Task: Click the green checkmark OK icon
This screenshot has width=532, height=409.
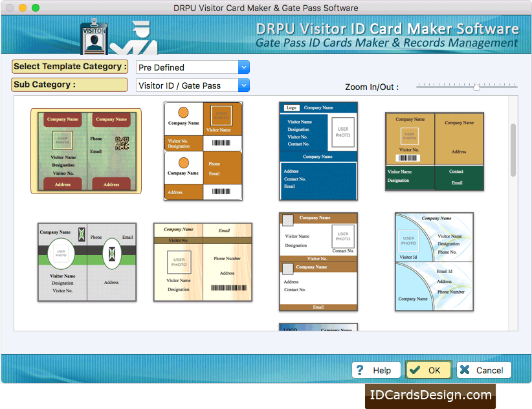Action: (x=415, y=370)
